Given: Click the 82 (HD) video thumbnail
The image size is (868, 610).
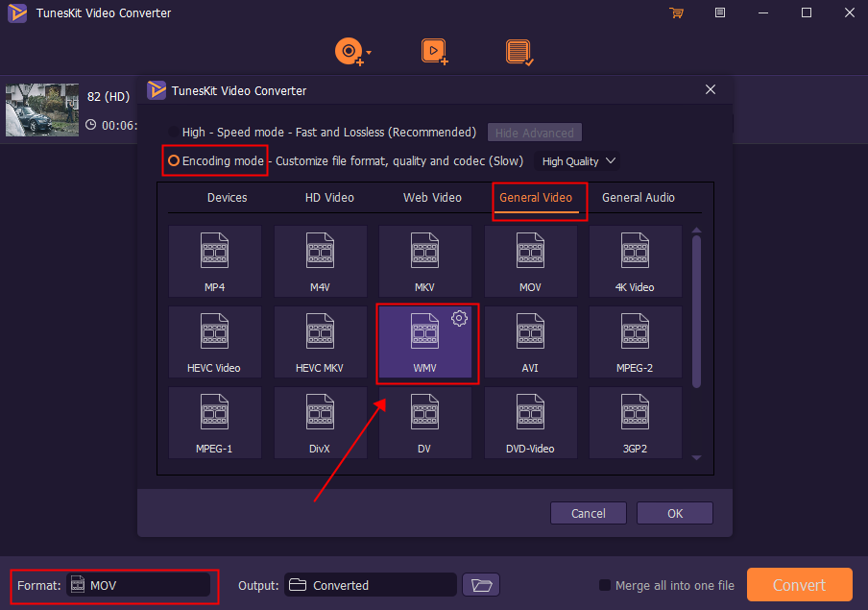Looking at the screenshot, I should pos(42,110).
